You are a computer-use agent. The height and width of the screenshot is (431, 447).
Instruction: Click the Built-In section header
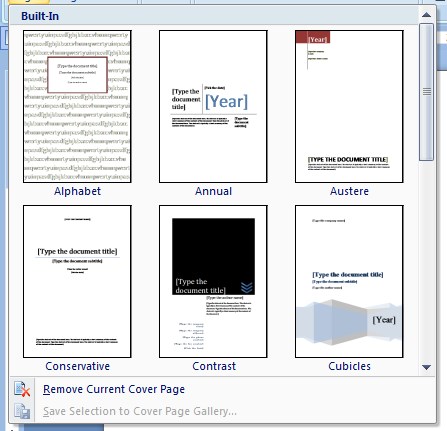click(213, 16)
